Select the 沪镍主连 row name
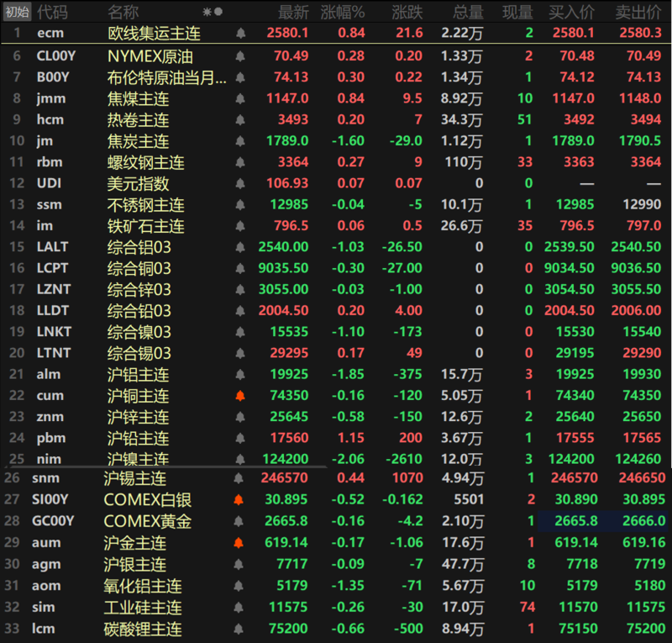 click(138, 460)
